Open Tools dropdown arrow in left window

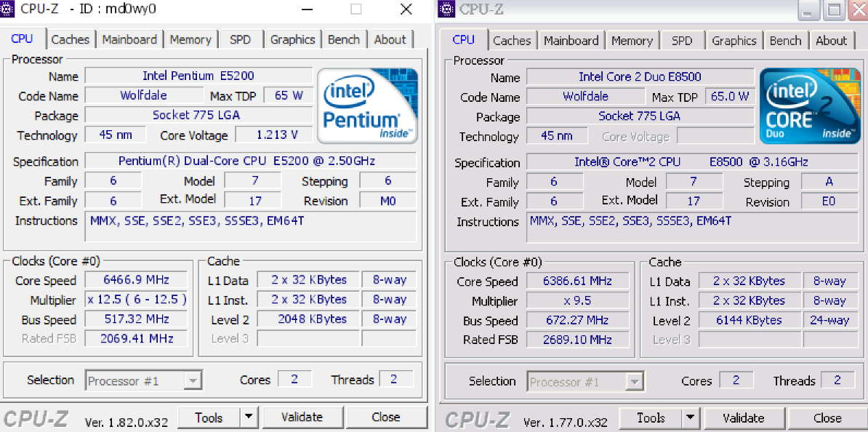pyautogui.click(x=249, y=417)
